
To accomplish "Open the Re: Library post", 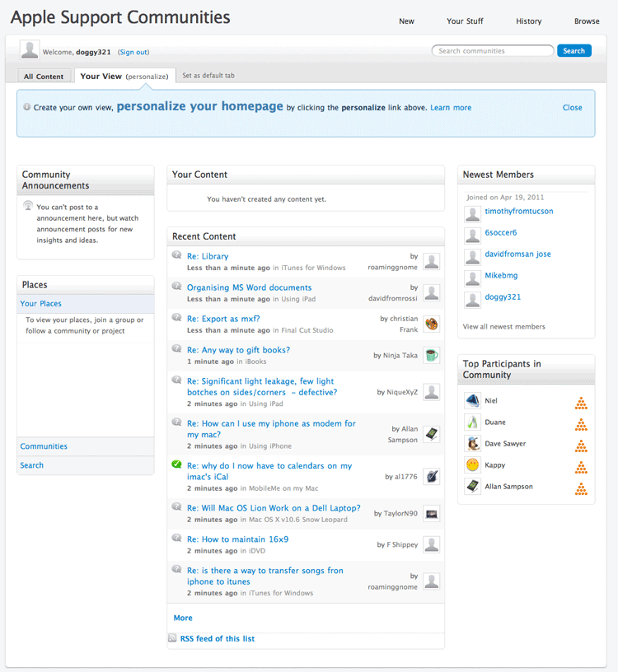I will (x=208, y=256).
